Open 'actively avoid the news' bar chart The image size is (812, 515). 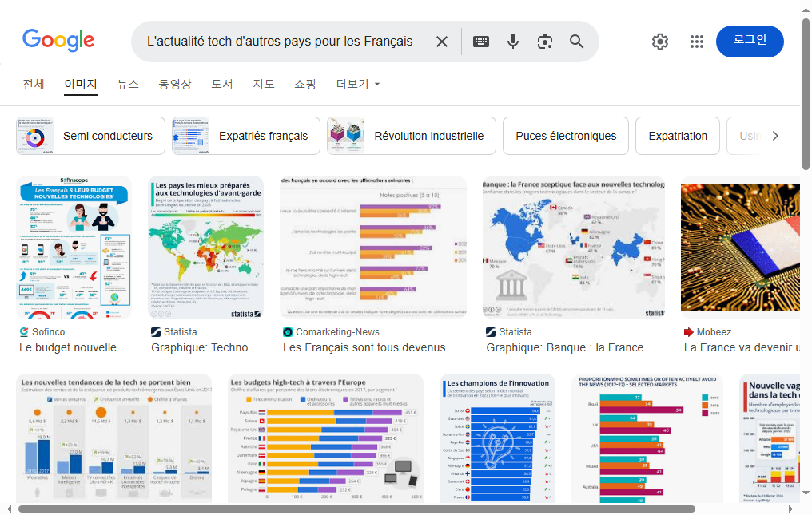pos(647,438)
